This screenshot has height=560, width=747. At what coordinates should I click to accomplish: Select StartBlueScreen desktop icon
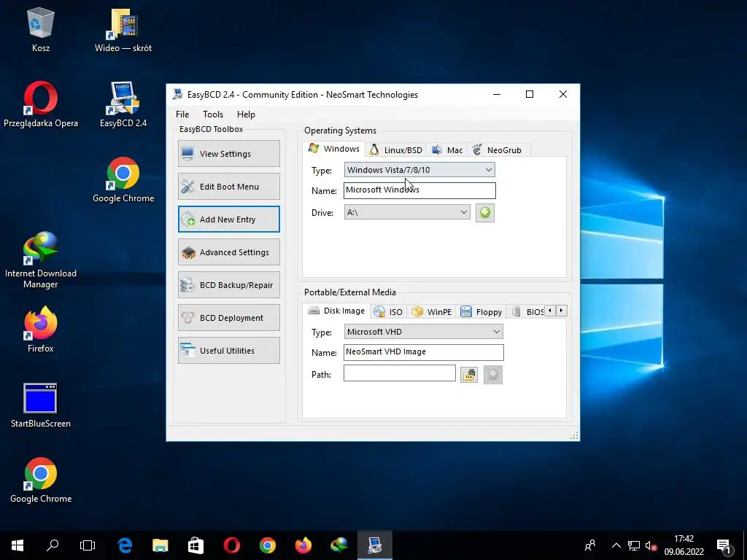(x=41, y=405)
